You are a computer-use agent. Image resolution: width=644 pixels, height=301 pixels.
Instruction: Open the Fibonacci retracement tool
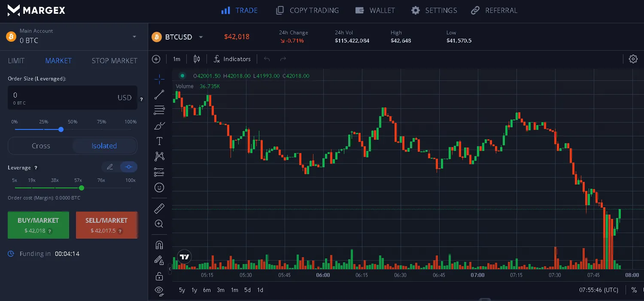(159, 110)
